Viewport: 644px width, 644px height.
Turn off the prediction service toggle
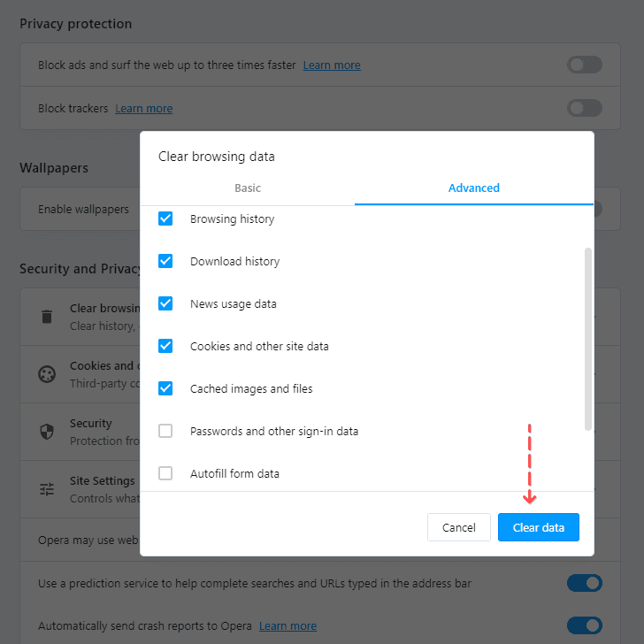click(584, 583)
